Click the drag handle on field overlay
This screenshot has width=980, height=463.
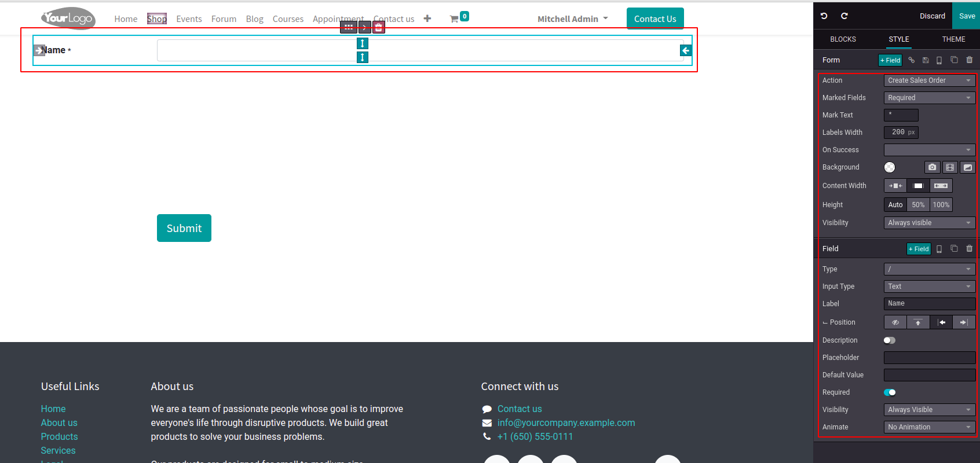[349, 27]
